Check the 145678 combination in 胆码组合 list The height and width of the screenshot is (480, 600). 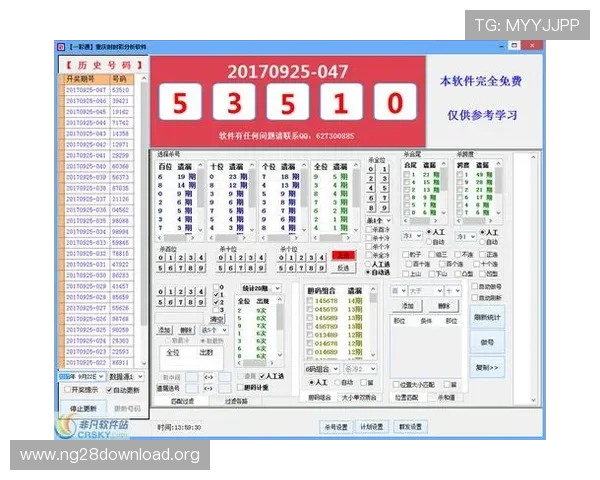(310, 300)
